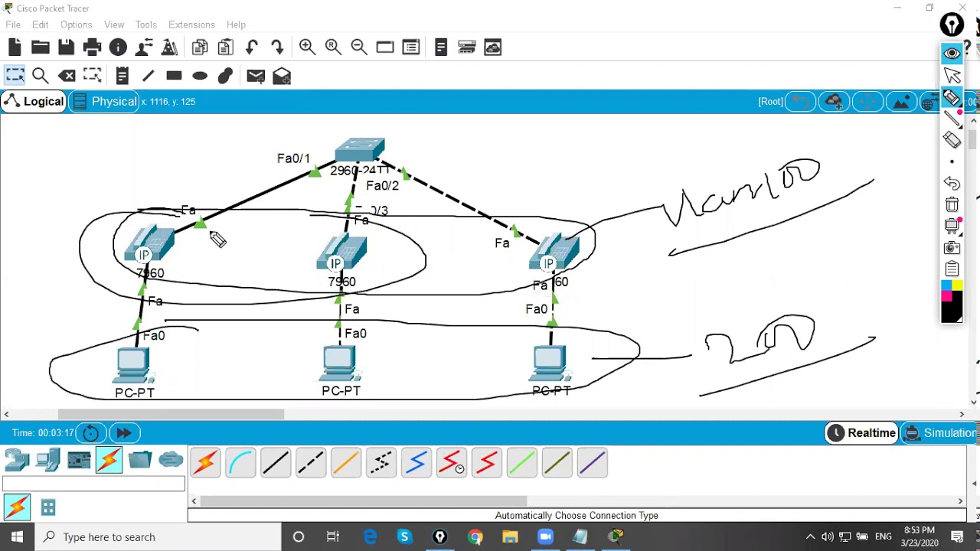The width and height of the screenshot is (980, 551).
Task: Pick the Console cable connection
Action: coord(240,462)
